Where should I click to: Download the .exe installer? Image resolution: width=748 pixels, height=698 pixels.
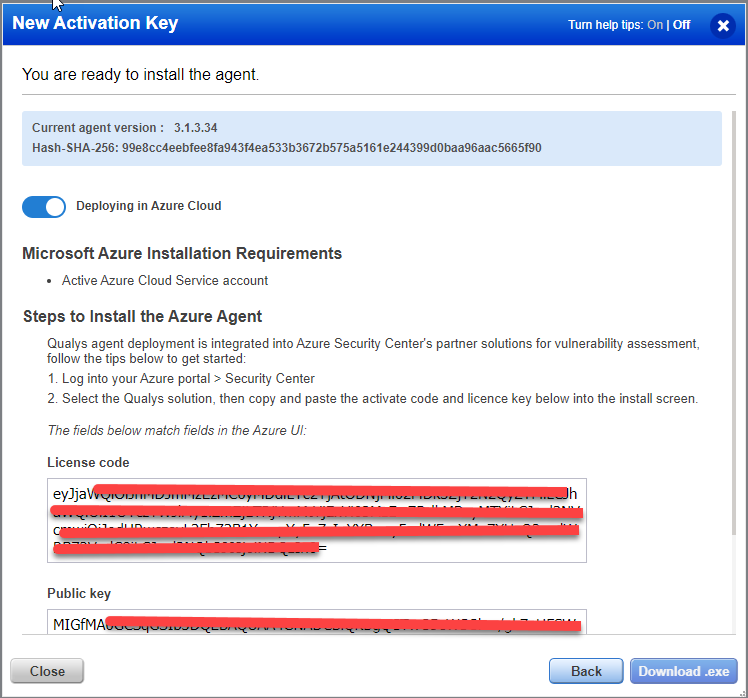684,671
